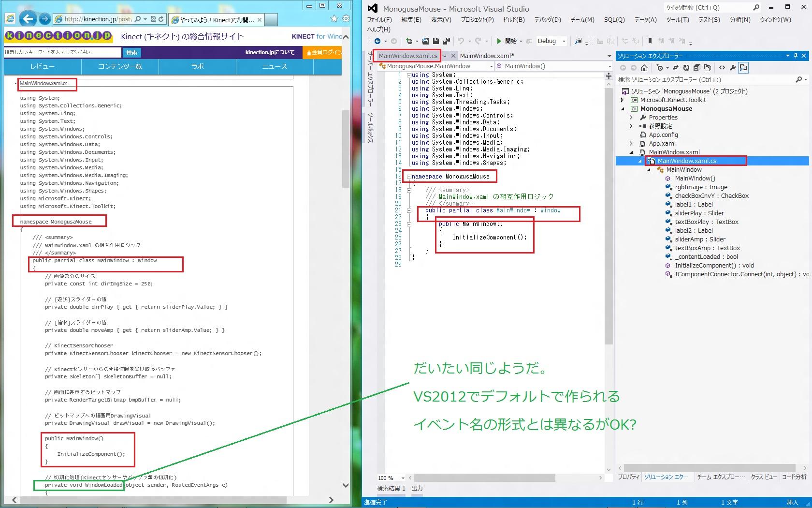812x508 pixels.
Task: Click Save All icon in VS toolbar
Action: [x=446, y=41]
